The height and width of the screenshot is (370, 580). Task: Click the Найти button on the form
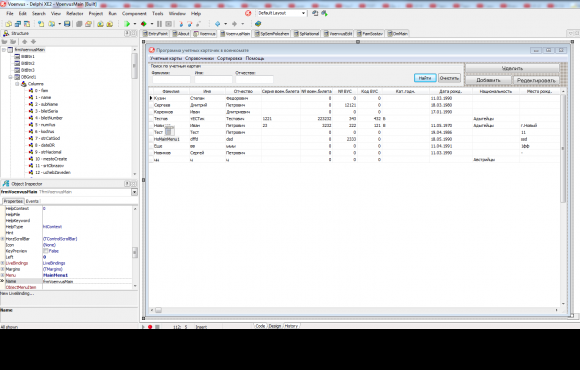(425, 78)
